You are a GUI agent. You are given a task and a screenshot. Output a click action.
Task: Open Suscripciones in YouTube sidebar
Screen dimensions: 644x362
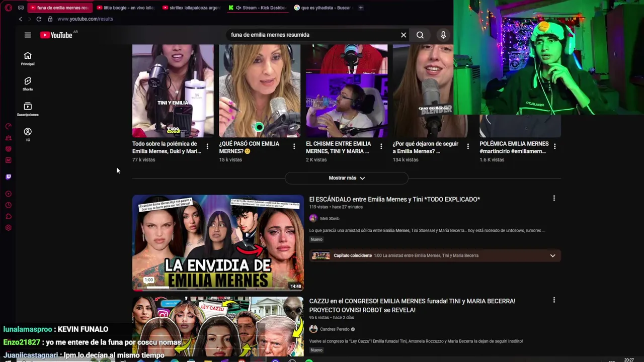(x=28, y=109)
